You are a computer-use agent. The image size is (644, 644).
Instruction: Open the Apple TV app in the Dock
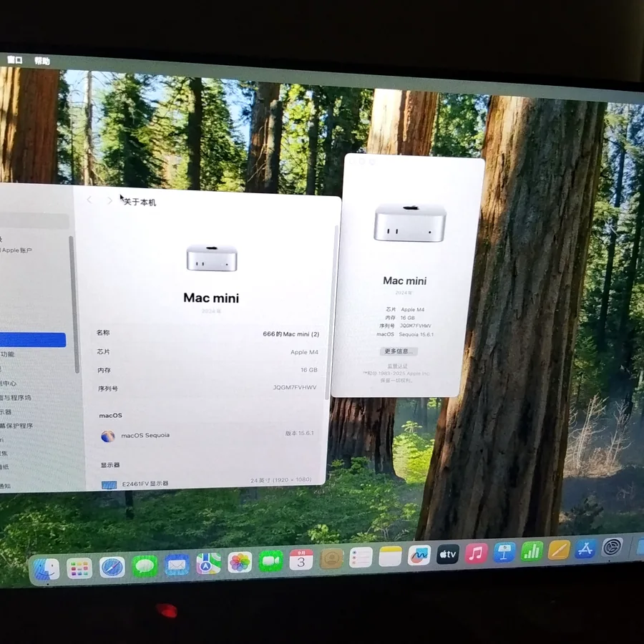(x=448, y=554)
